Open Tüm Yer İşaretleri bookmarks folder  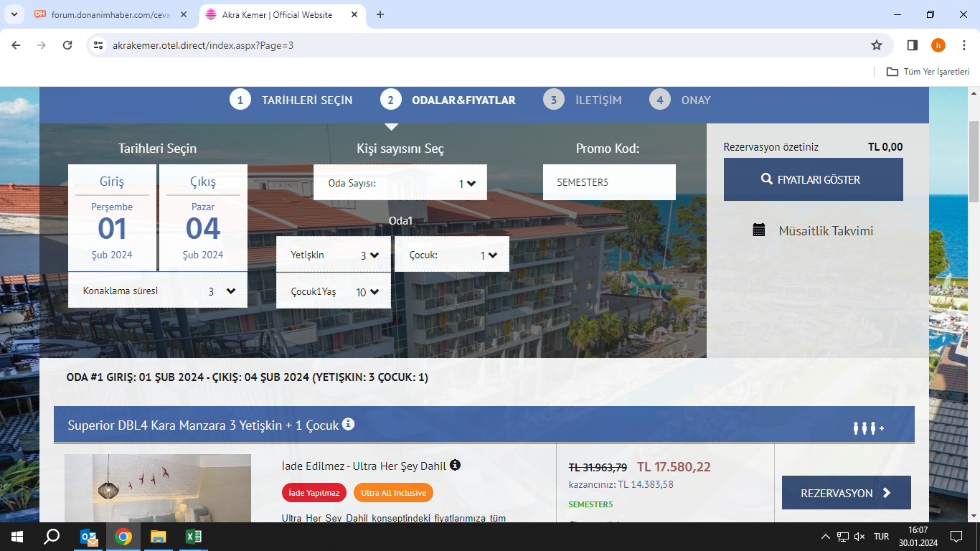point(928,72)
